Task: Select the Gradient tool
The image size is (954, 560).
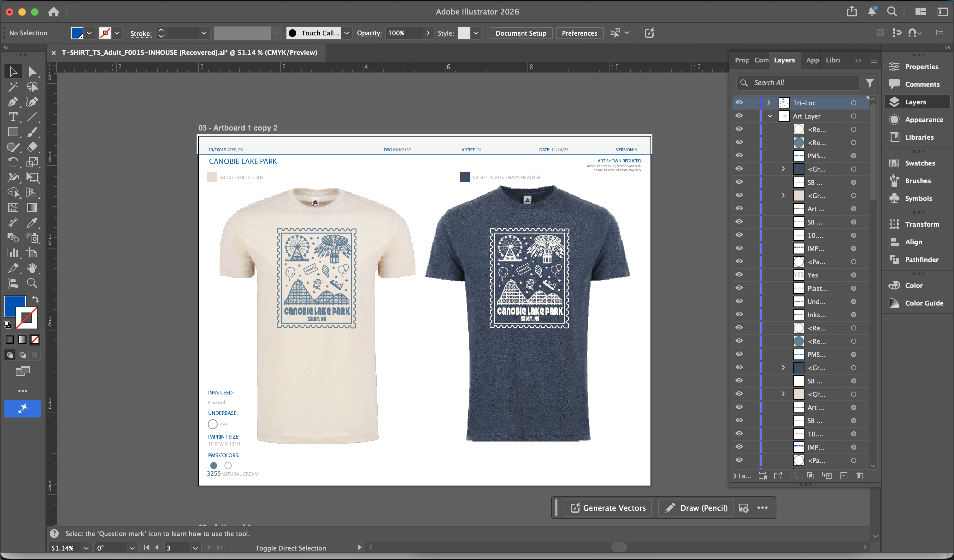Action: tap(32, 207)
